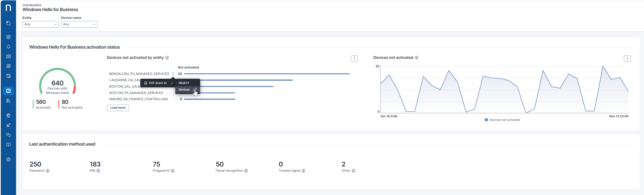Choose Devices in the drill-down submenu

[184, 90]
